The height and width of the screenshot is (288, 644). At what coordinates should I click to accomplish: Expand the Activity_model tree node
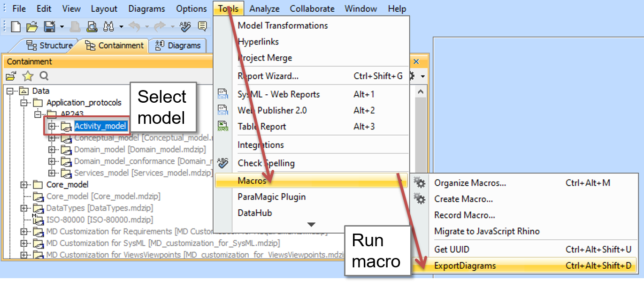[52, 126]
